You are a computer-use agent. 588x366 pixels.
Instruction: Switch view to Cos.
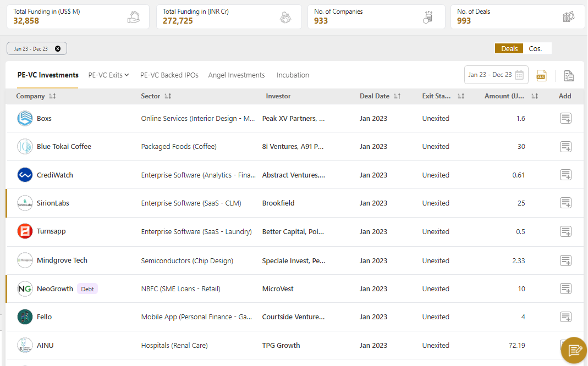point(535,48)
